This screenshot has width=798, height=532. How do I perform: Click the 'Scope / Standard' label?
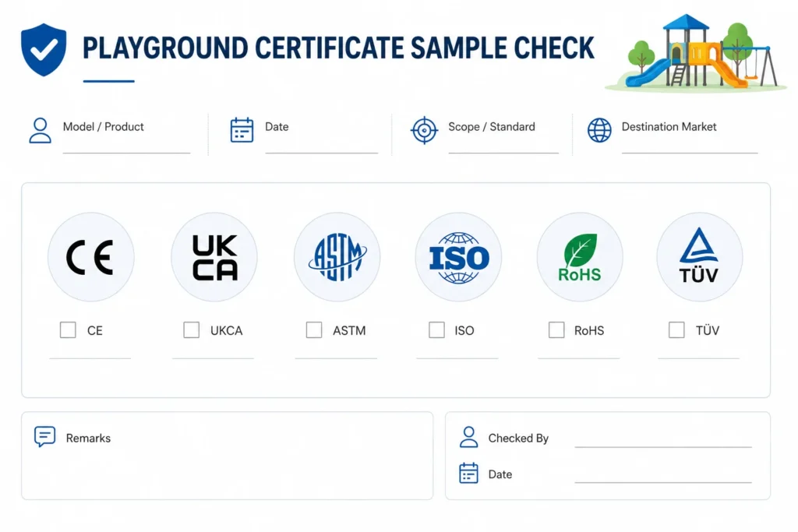[x=492, y=127]
